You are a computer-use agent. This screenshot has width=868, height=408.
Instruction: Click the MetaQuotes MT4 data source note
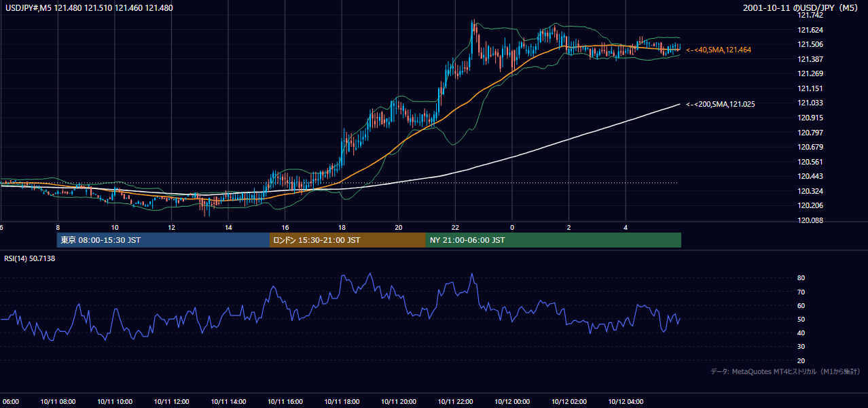coord(785,372)
